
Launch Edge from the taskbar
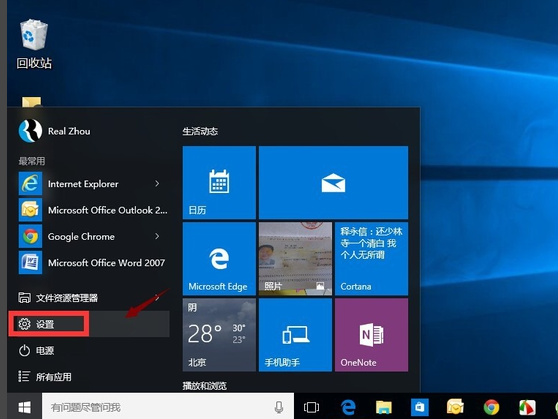(x=348, y=407)
